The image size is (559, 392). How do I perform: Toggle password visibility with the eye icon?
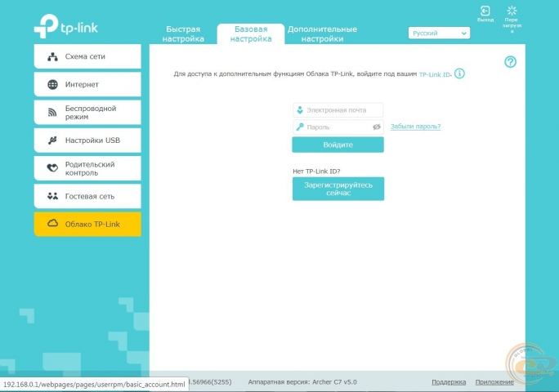coord(377,127)
